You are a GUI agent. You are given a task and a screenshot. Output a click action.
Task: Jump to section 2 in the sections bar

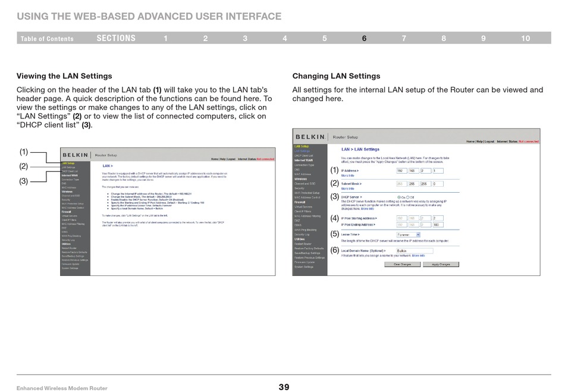click(x=205, y=38)
